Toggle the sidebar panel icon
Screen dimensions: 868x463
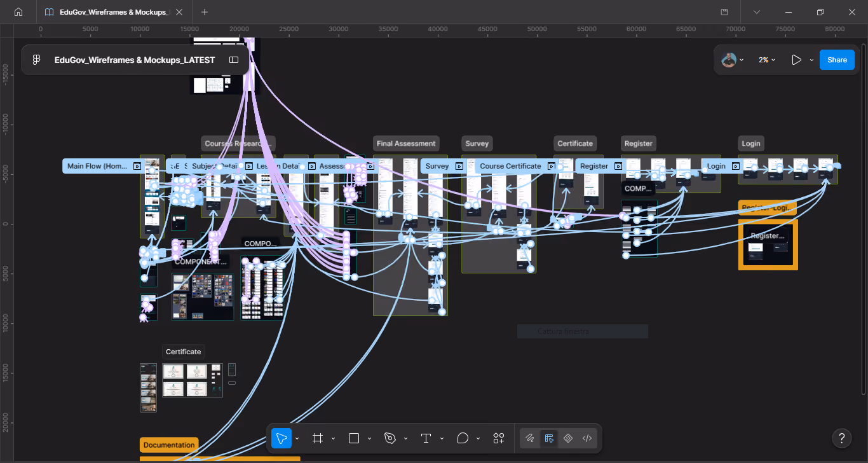tap(234, 60)
